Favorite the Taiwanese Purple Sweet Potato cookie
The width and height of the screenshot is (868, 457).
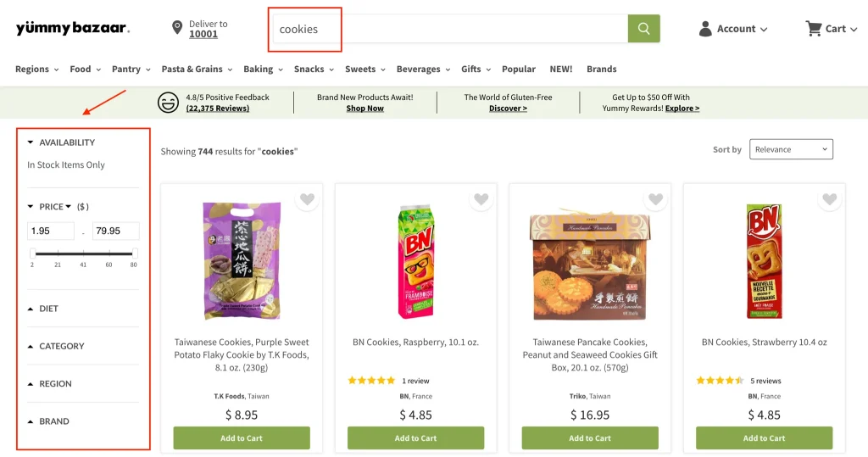307,200
